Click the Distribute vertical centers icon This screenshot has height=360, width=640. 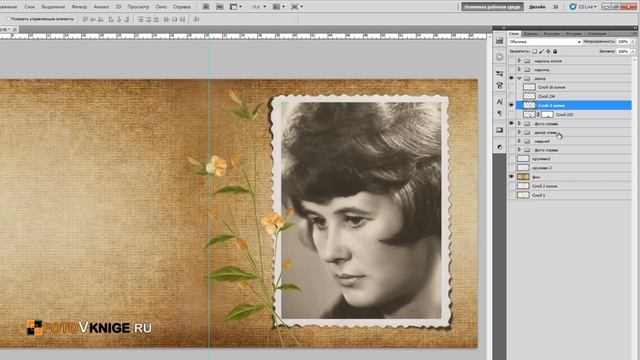(x=148, y=19)
